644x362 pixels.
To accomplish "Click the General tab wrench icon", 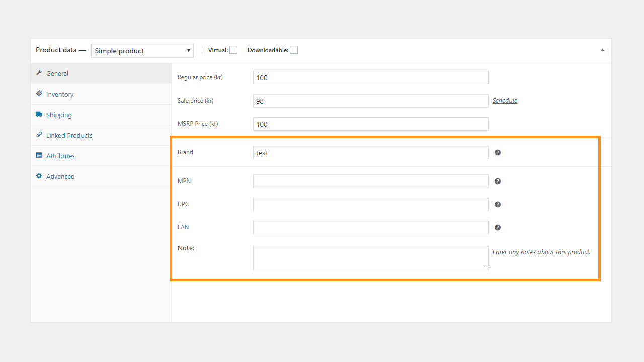I will tap(39, 73).
